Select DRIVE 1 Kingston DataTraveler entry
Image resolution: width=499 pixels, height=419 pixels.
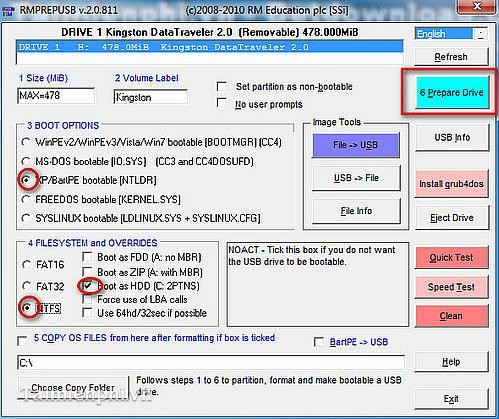coord(209,47)
